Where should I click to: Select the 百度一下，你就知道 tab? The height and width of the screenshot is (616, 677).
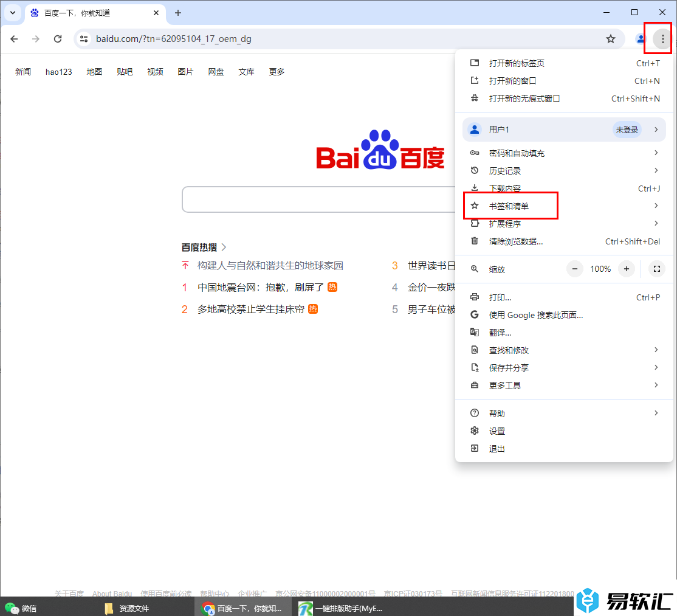[95, 13]
